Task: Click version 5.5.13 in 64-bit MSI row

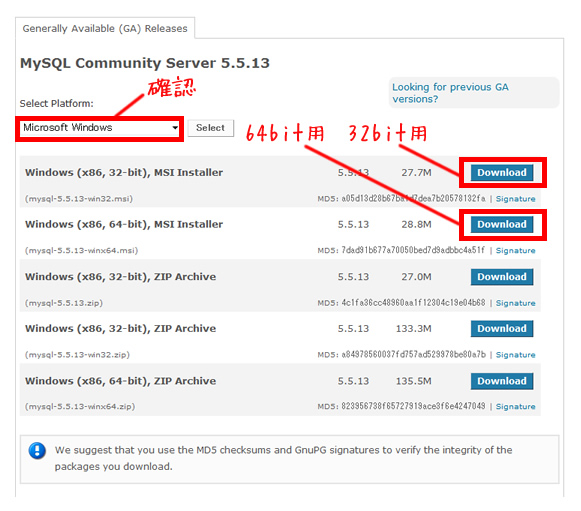Action: click(x=353, y=225)
